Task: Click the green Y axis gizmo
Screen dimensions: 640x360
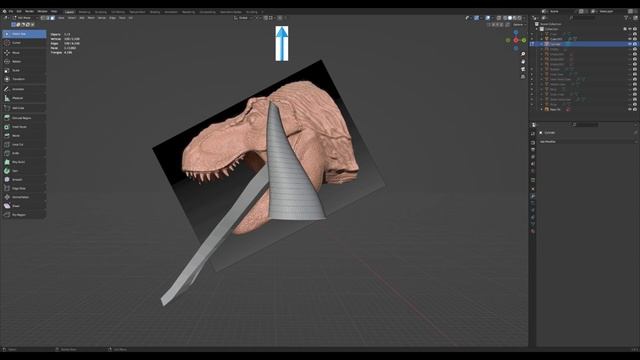Action: 524,40
